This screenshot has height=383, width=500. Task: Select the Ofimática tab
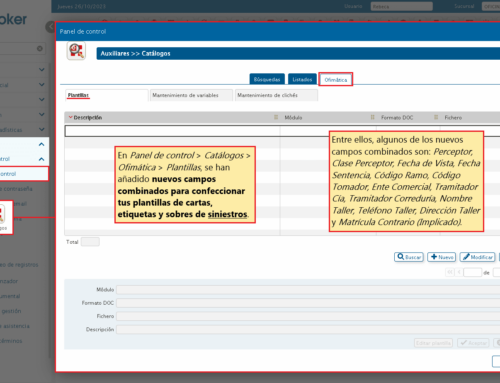point(336,80)
